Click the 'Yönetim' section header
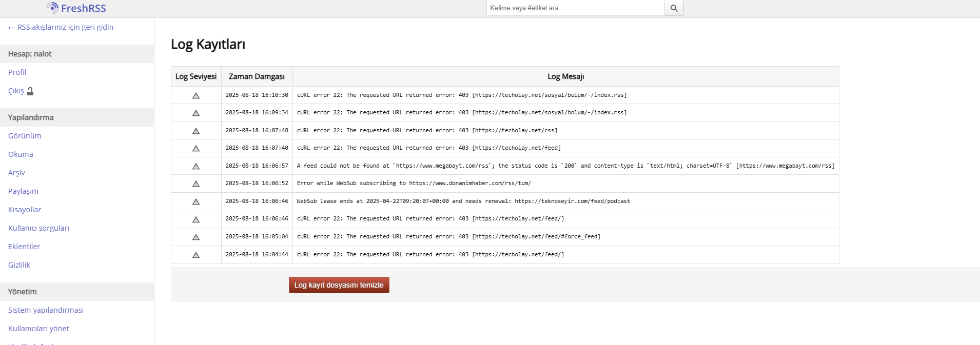Screen dimensions: 980x345 pos(77,292)
